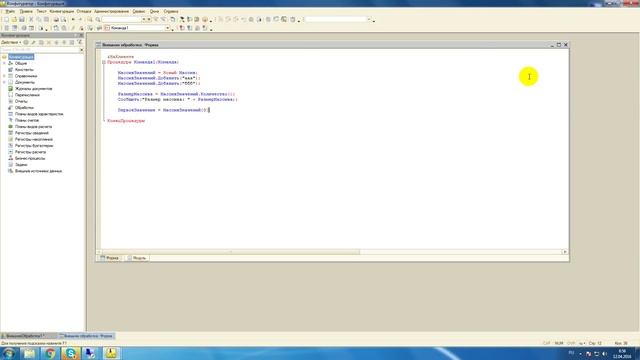Screen dimensions: 640x360
Task: Select Отчеты in the configuration tree
Action: (x=21, y=101)
